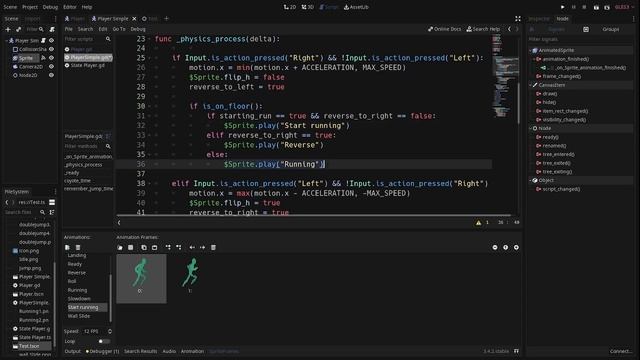Viewport: 640px width, 360px height.
Task: Fold the code block at line 30
Action: click(x=149, y=107)
